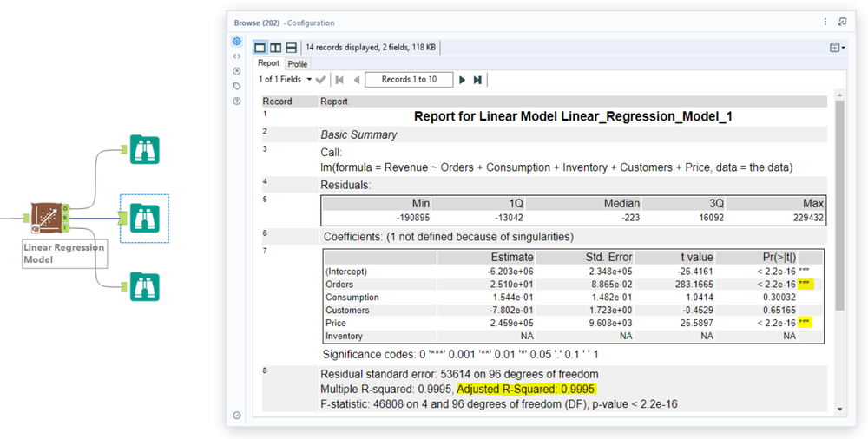
Task: Switch to the Profile tab
Action: coord(297,64)
